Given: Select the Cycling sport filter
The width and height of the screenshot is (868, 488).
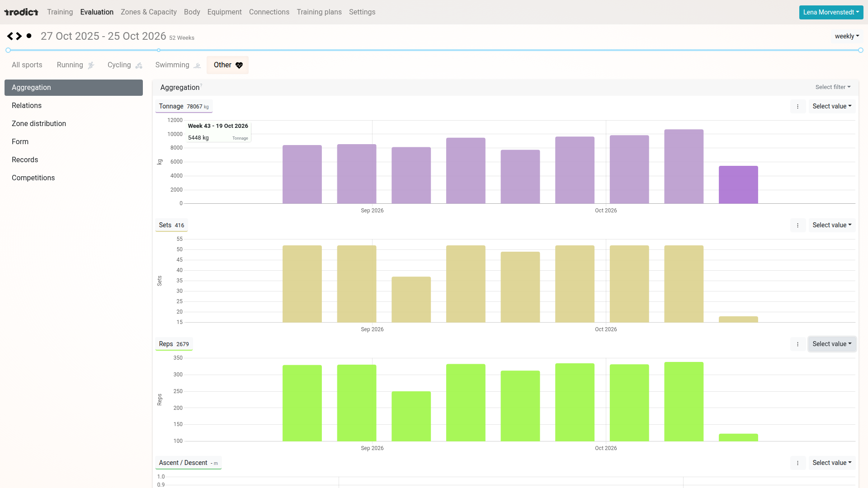Looking at the screenshot, I should click(x=125, y=65).
